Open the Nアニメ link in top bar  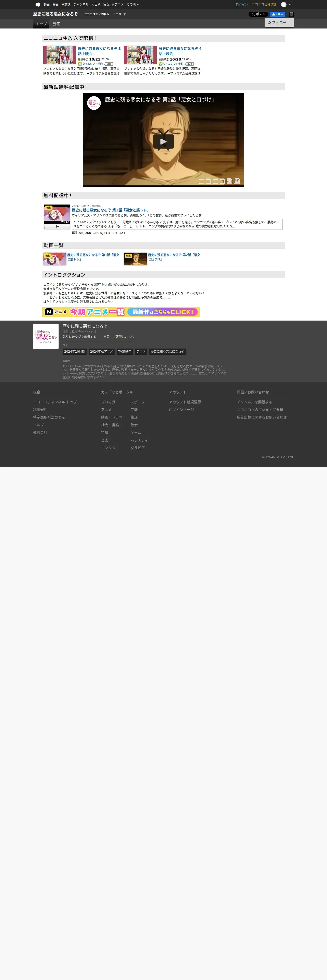point(118,5)
